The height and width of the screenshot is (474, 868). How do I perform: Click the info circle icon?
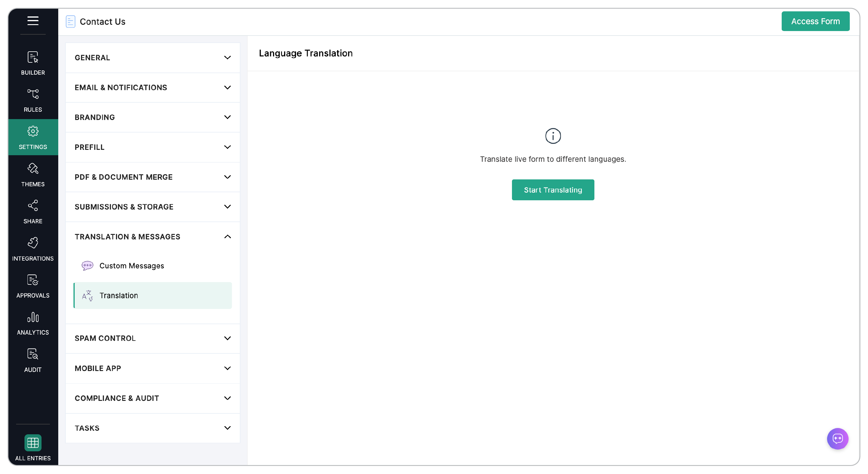click(x=553, y=136)
